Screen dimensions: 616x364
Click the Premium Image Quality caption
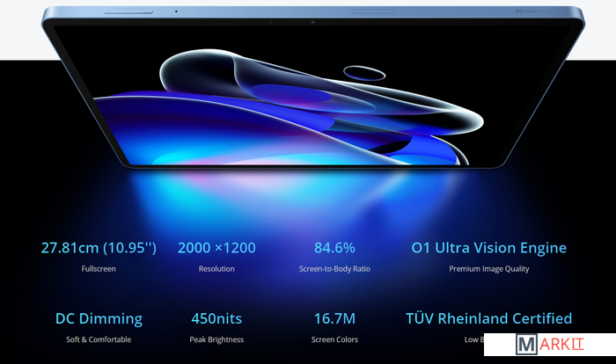click(x=489, y=269)
